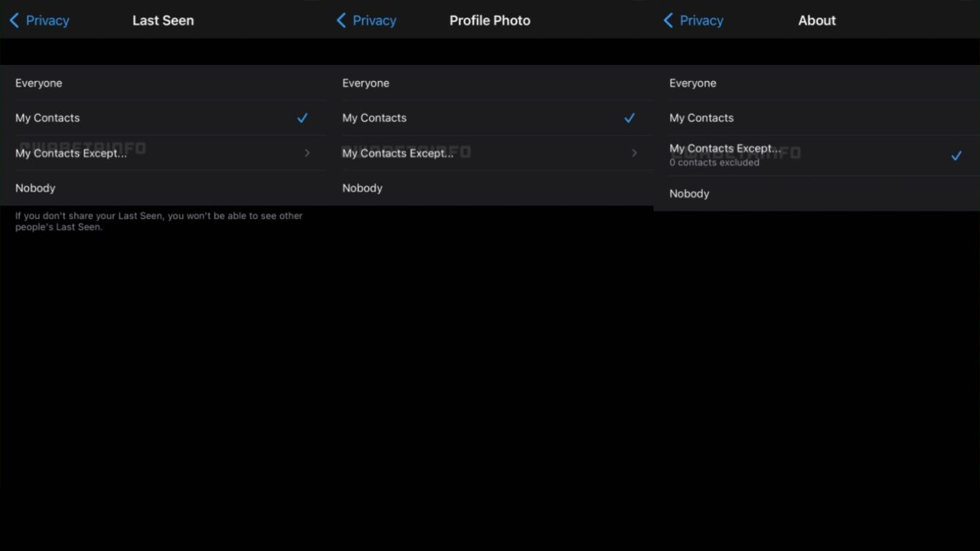Expand My Contacts Except chevron on Profile Photo
This screenshot has width=980, height=551.
click(634, 153)
